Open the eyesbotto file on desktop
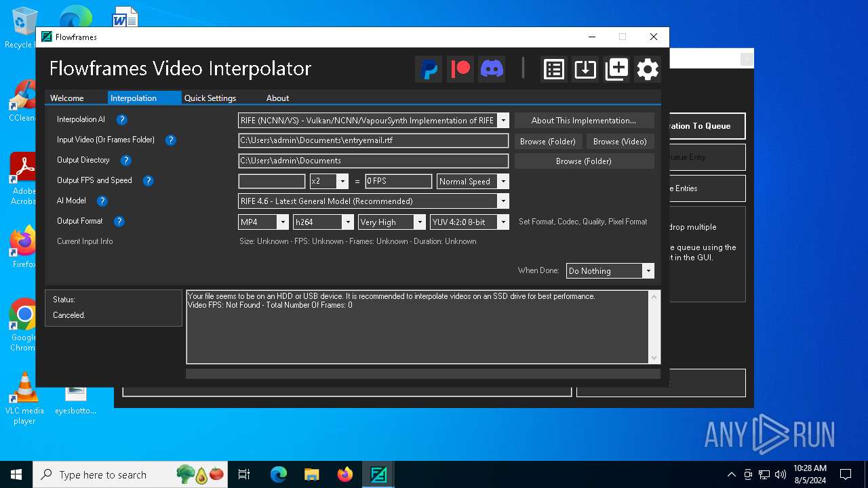This screenshot has width=868, height=488. (x=76, y=400)
